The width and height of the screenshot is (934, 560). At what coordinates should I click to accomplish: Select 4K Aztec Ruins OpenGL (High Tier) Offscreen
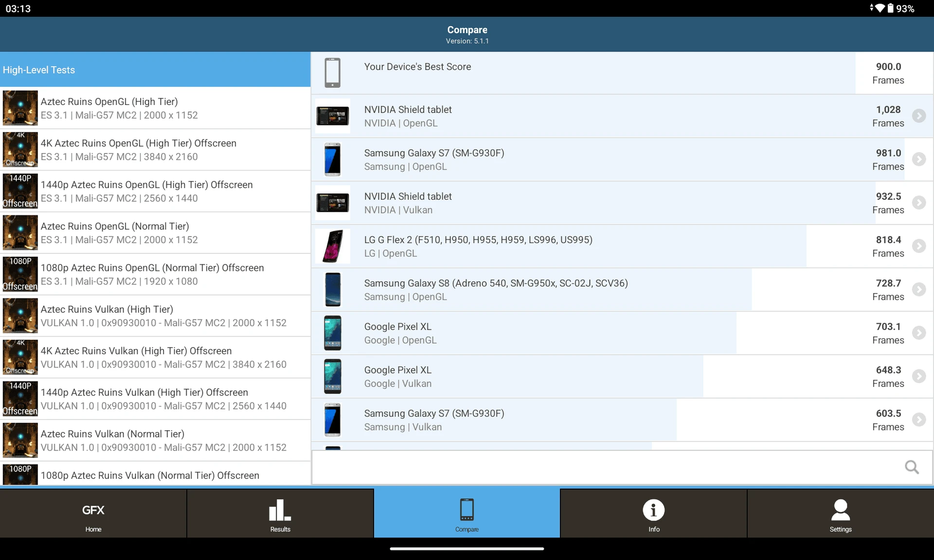click(x=155, y=150)
